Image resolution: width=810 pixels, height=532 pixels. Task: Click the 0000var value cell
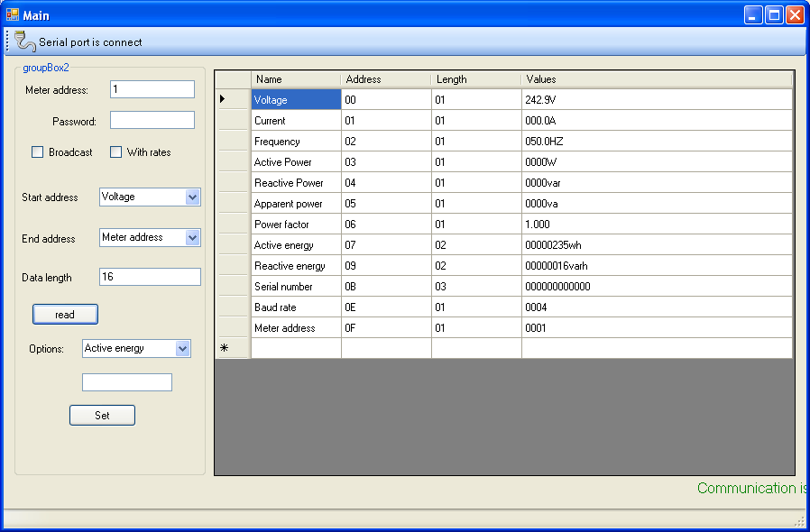[x=657, y=182]
